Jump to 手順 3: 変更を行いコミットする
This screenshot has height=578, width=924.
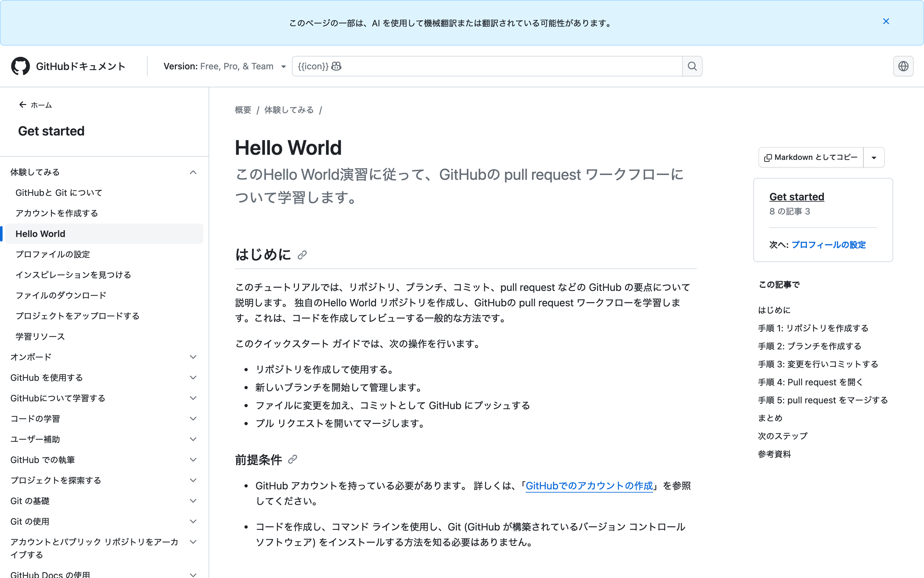point(818,364)
